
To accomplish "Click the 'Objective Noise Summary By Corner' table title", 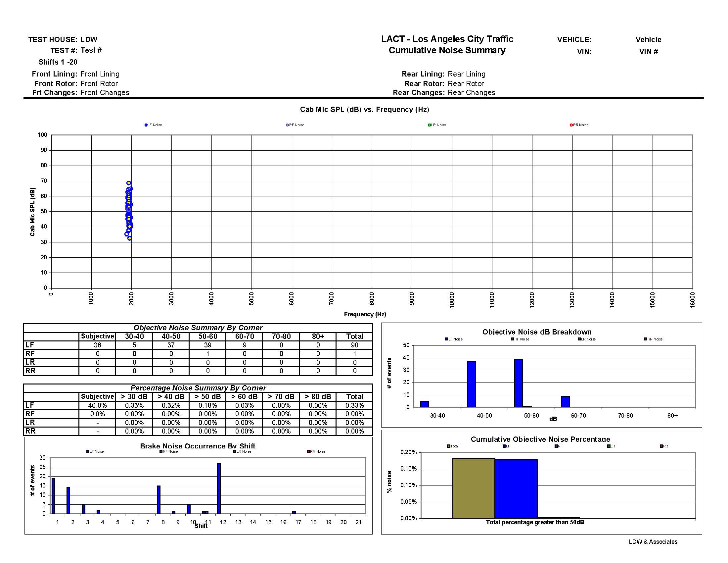I will click(198, 328).
